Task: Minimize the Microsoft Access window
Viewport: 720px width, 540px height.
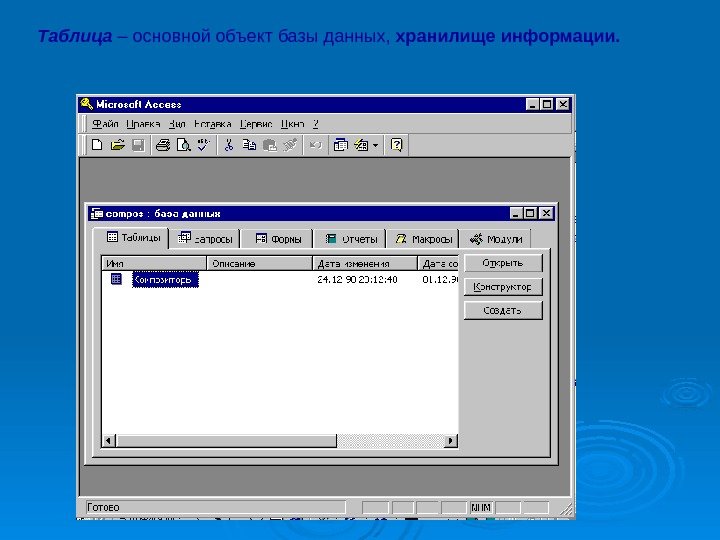Action: pos(532,104)
